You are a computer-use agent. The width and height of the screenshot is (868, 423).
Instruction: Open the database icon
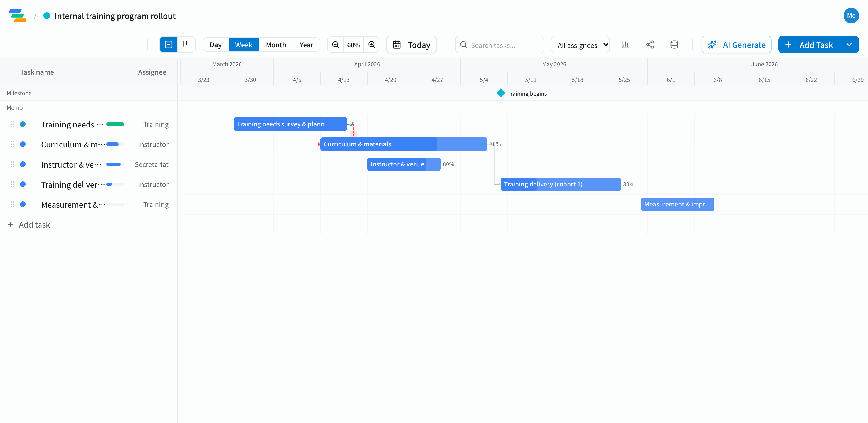[x=674, y=45]
